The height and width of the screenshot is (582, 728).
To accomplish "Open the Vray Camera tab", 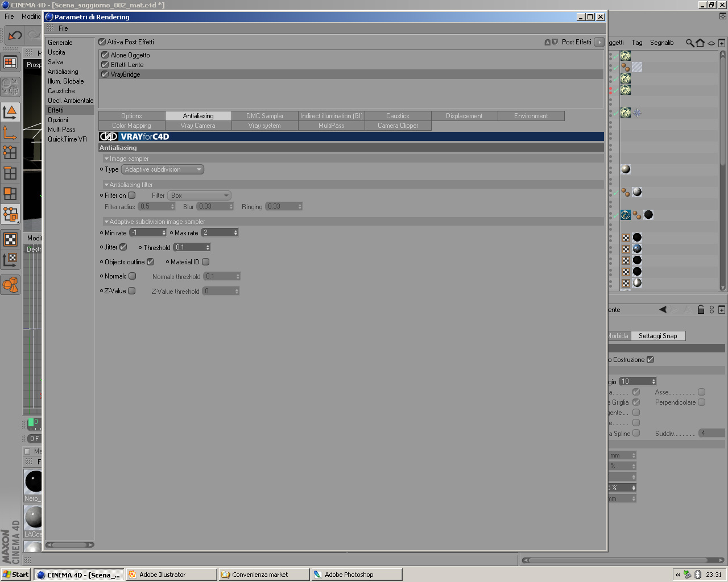I will click(198, 126).
